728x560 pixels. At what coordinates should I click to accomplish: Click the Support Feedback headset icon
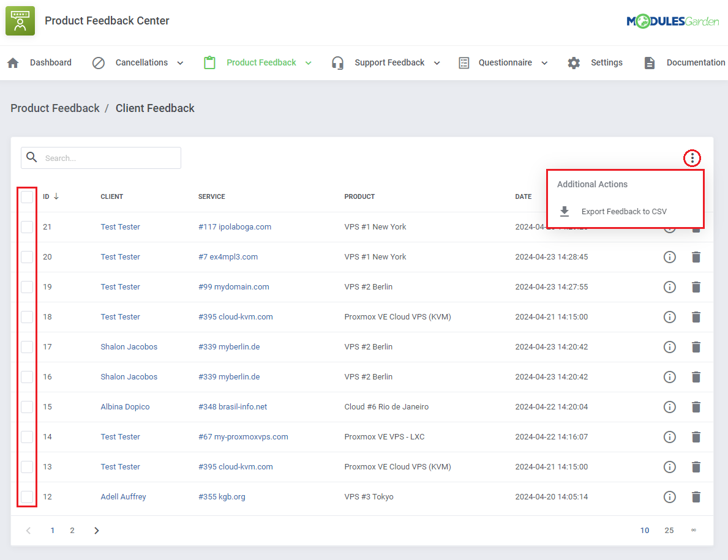(337, 62)
